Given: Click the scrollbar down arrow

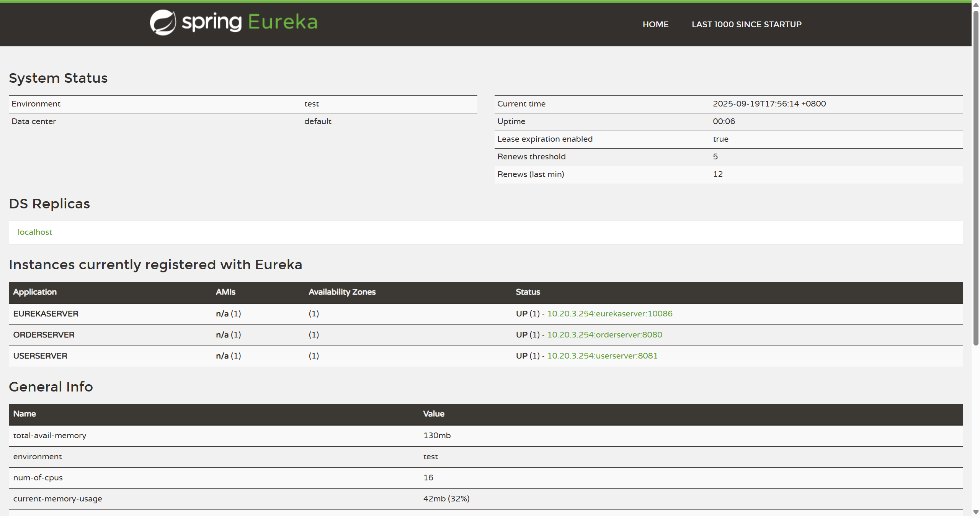Looking at the screenshot, I should tap(976, 512).
